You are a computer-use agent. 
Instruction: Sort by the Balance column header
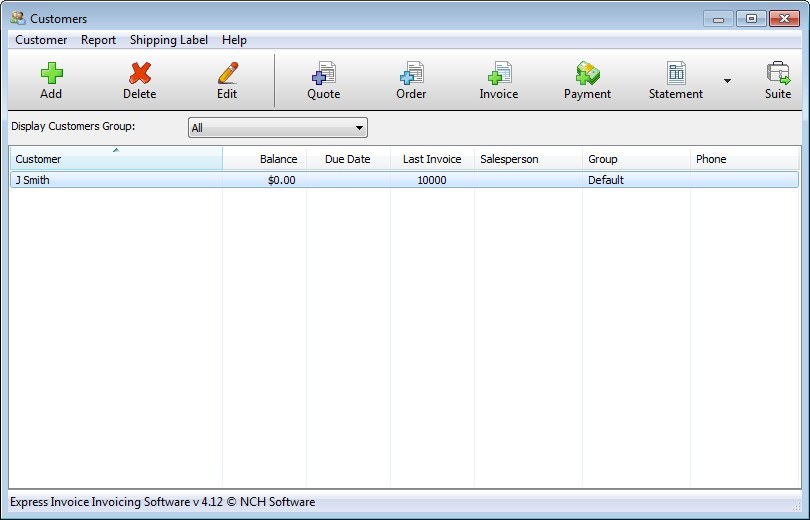[x=265, y=159]
